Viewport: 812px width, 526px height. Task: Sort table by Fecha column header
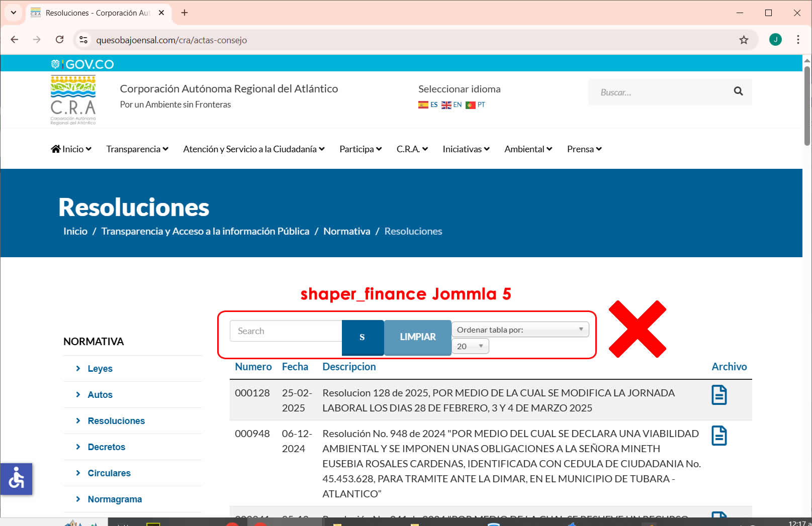click(295, 367)
